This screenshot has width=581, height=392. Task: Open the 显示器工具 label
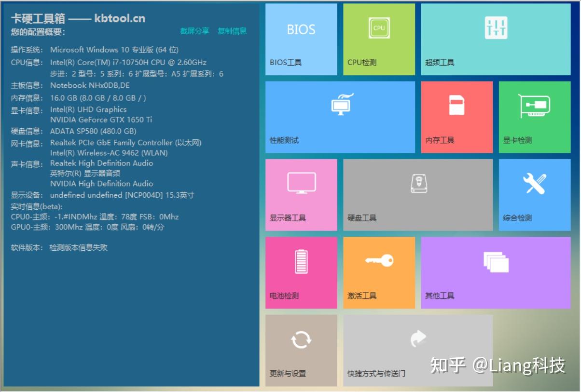coord(288,218)
